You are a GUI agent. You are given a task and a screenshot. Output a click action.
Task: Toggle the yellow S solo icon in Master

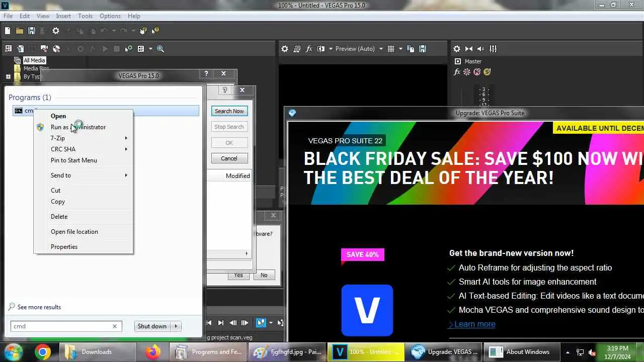[x=487, y=72]
